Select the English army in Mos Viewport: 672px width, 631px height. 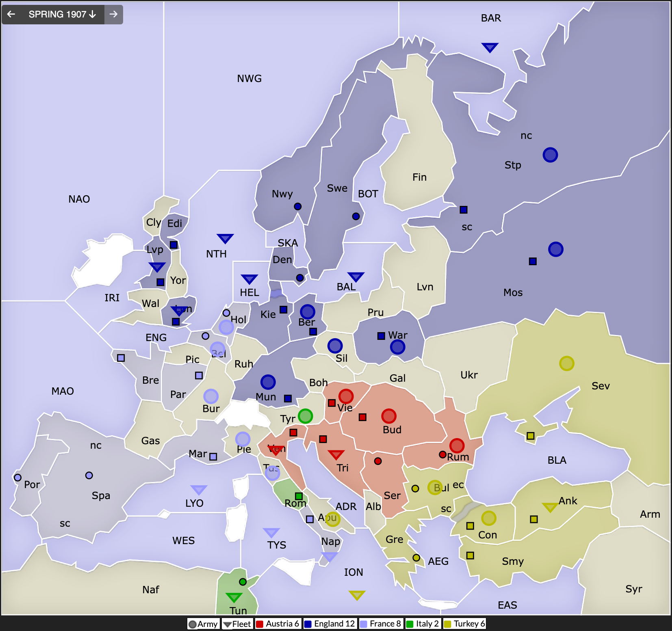coord(555,249)
